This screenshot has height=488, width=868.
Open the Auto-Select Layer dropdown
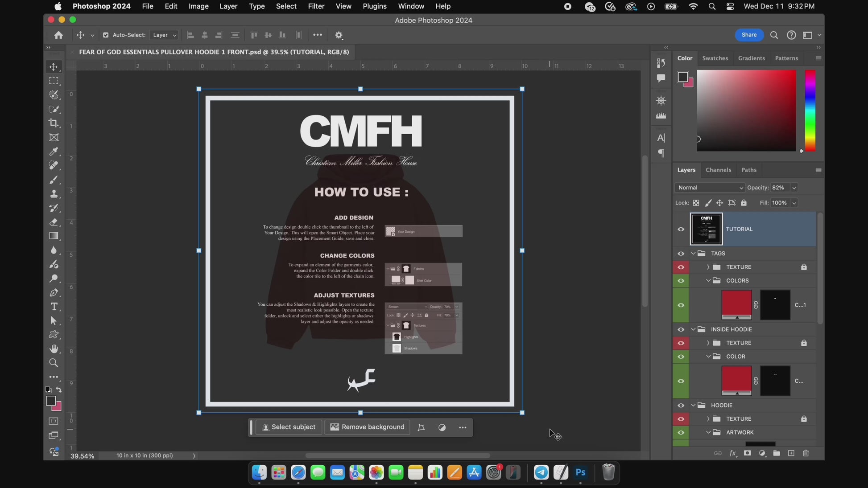coord(164,35)
